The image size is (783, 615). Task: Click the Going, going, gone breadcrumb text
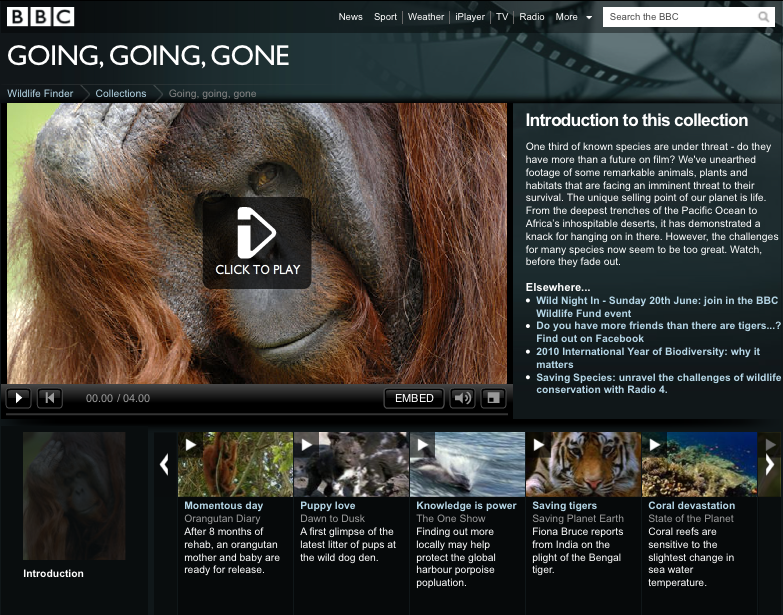click(x=212, y=93)
